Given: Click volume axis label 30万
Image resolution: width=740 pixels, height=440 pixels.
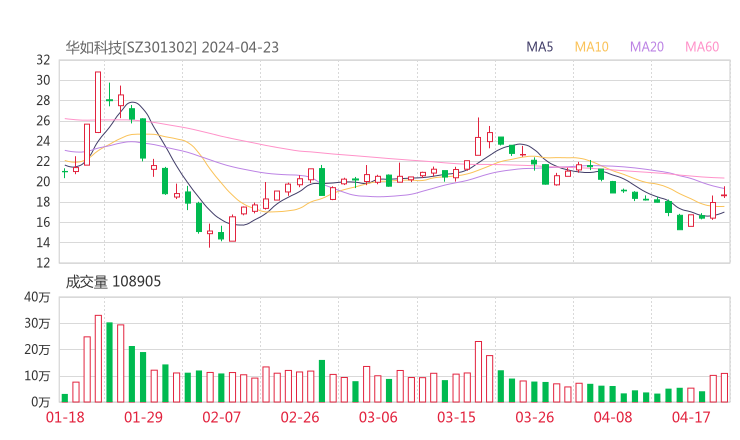Looking at the screenshot, I should tap(37, 323).
